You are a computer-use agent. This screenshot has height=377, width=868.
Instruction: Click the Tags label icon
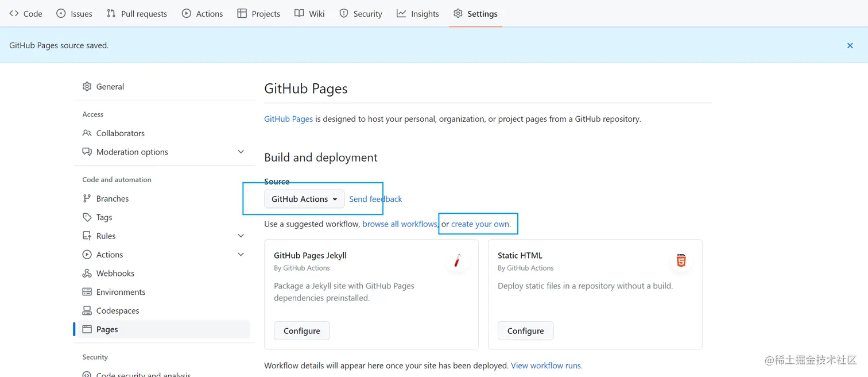[87, 217]
